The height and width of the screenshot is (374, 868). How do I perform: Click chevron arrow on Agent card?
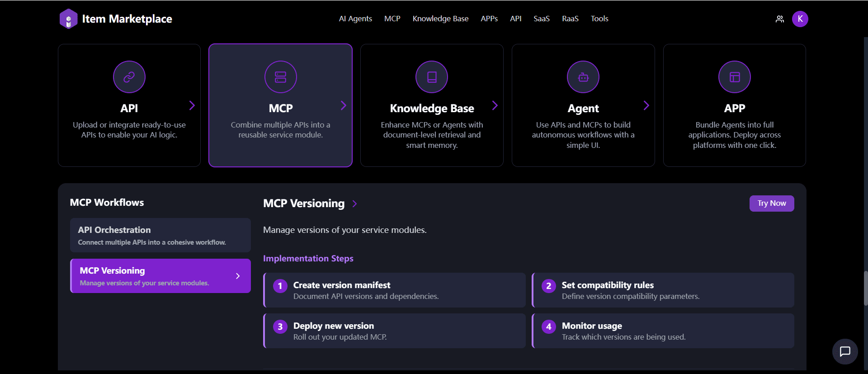(x=646, y=105)
